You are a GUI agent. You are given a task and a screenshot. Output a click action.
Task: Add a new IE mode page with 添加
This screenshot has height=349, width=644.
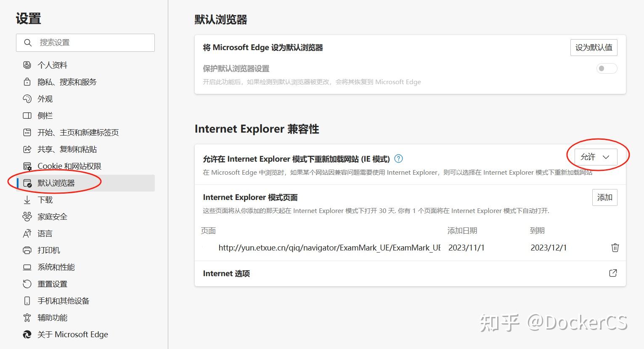[604, 197]
